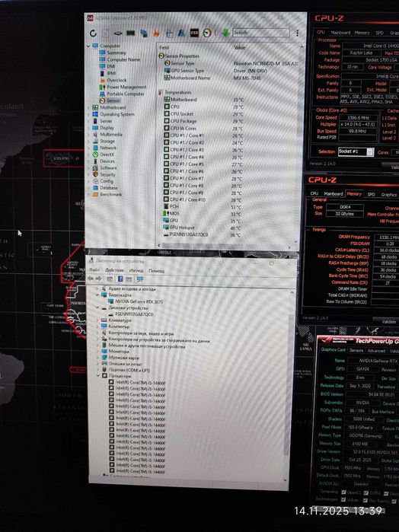Viewport: 399px width, 532px height.
Task: Launch AIDA64 stability test flame icon
Action: pos(156,33)
